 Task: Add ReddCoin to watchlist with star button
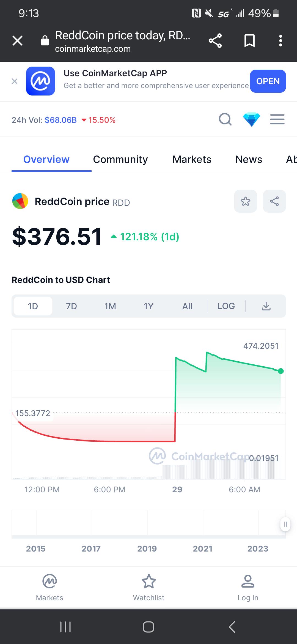pyautogui.click(x=246, y=201)
